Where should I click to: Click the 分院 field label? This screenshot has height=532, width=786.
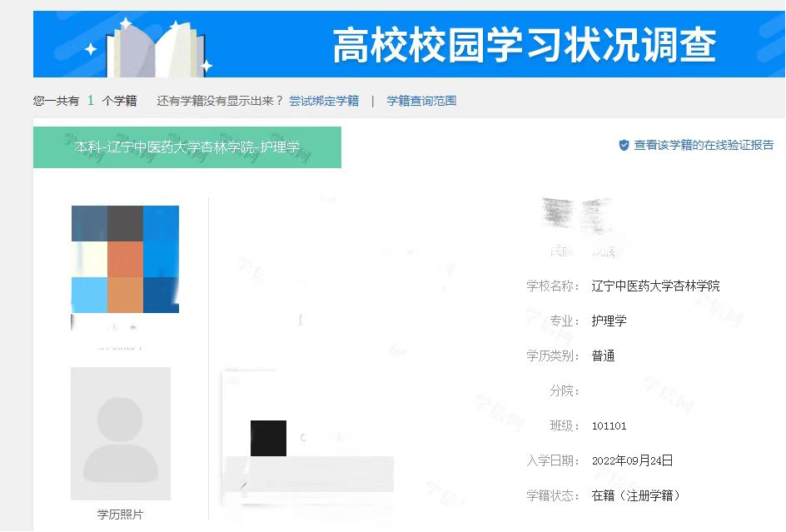[x=564, y=390]
